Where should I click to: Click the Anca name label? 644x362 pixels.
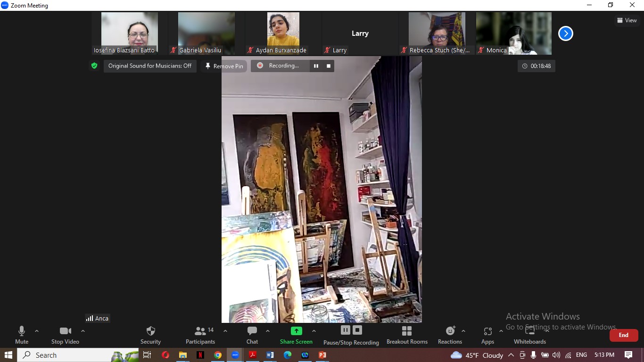98,318
